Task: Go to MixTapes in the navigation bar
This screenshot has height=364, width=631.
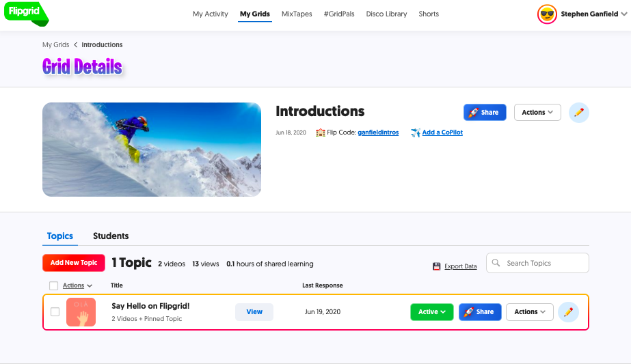Action: 297,14
